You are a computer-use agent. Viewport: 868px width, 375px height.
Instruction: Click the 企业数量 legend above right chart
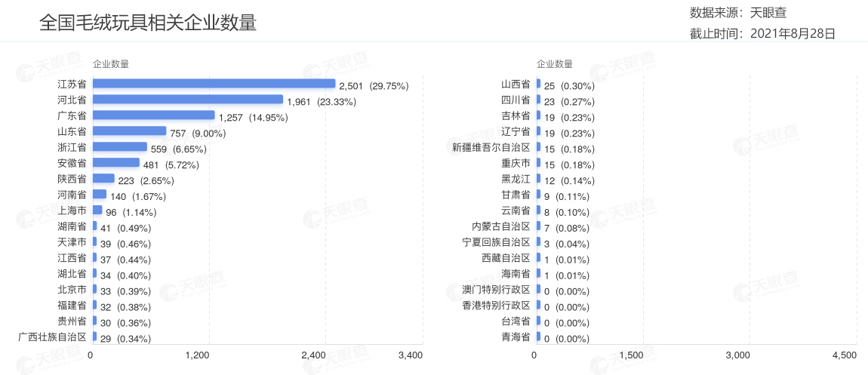555,64
